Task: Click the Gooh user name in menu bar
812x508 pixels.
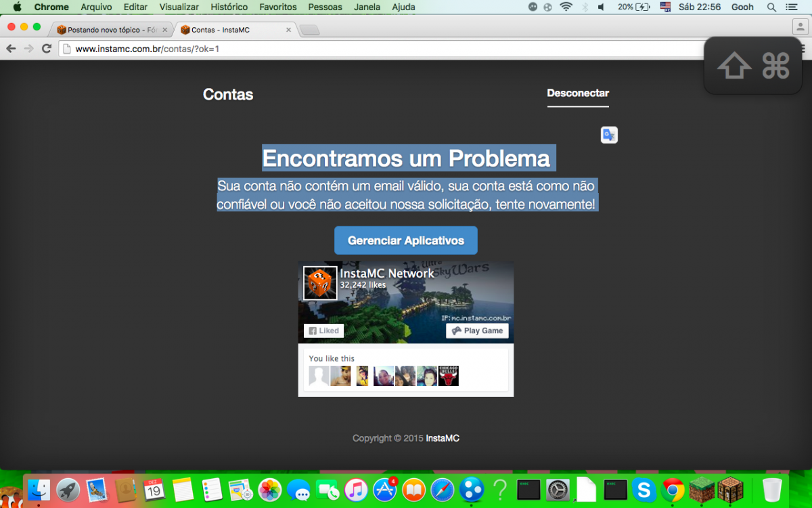Action: click(x=742, y=7)
